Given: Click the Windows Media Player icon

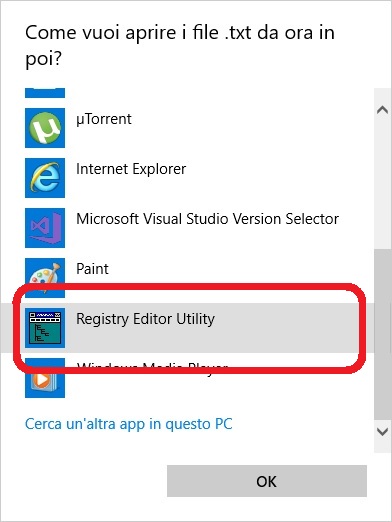Looking at the screenshot, I should (45, 378).
